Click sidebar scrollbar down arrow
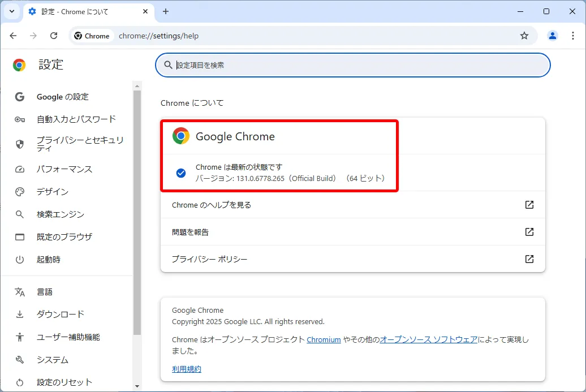Viewport: 586px width, 392px height. click(137, 386)
